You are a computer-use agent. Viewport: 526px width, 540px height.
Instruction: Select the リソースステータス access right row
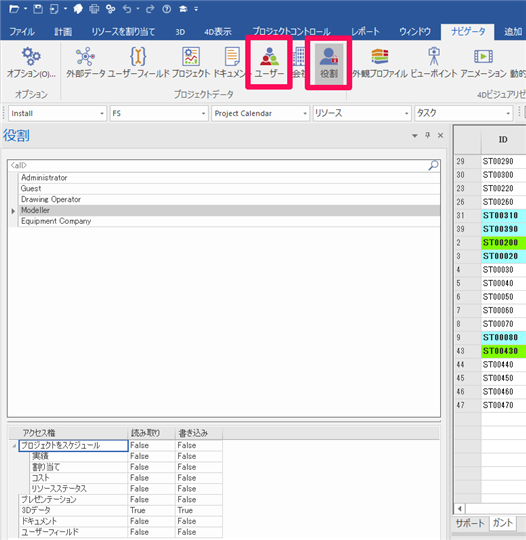coord(79,489)
